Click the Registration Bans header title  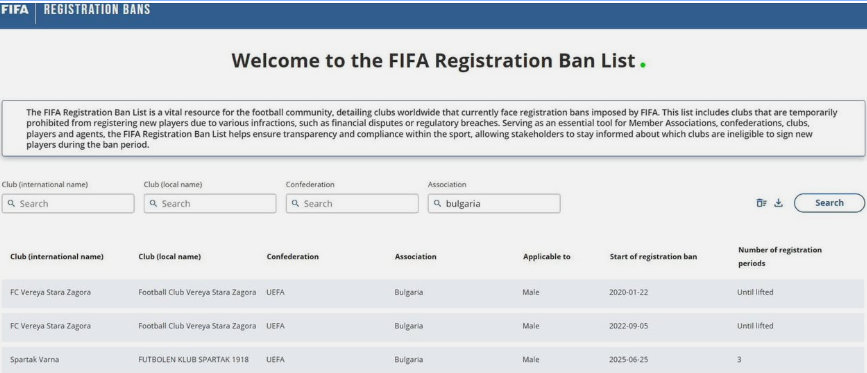pos(97,10)
